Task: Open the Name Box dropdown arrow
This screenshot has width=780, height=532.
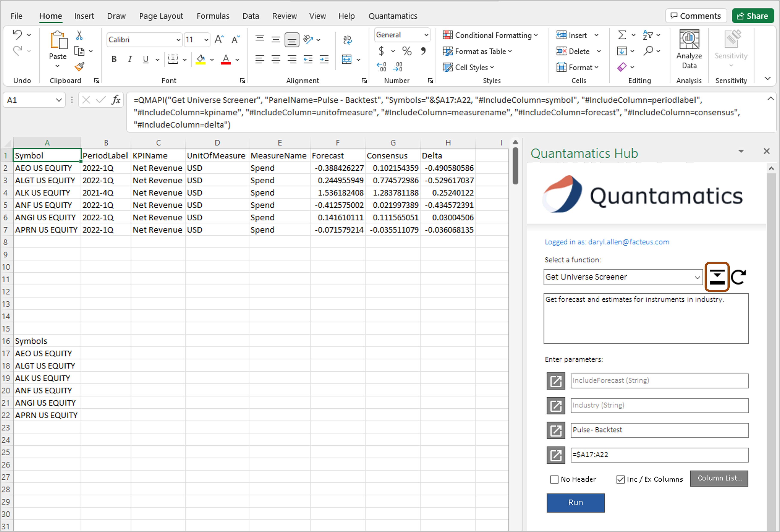Action: [x=59, y=100]
